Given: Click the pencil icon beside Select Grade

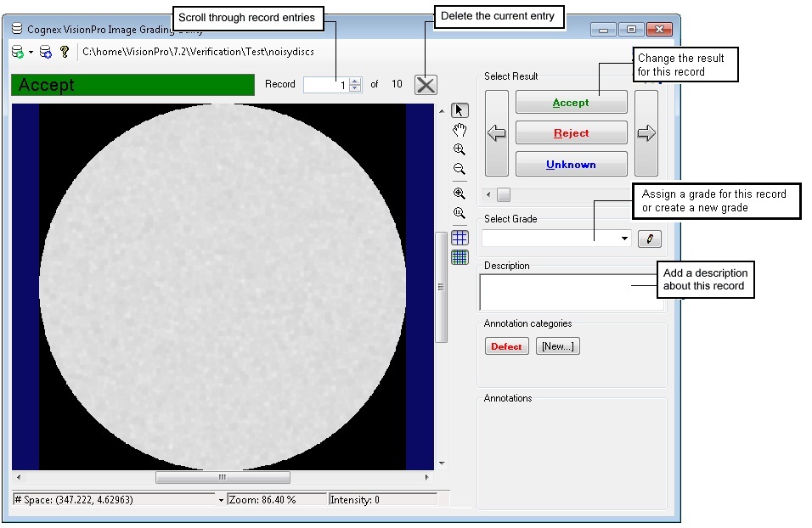Looking at the screenshot, I should [649, 239].
